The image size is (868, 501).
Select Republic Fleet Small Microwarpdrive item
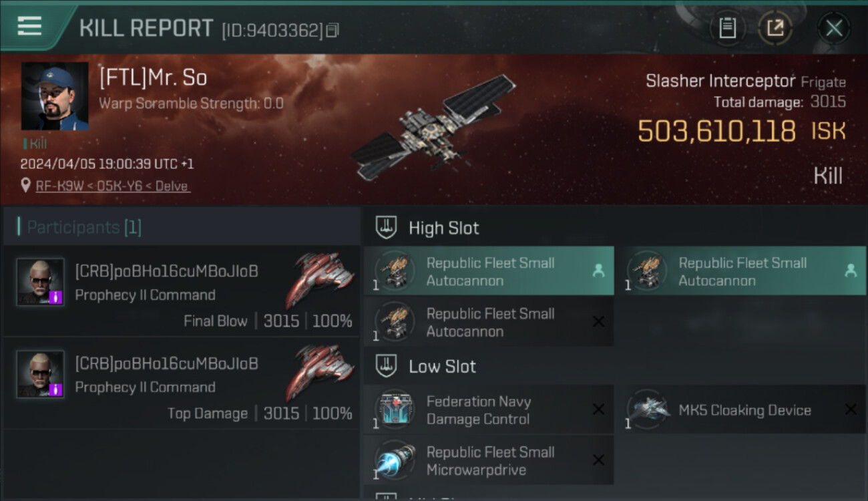tap(489, 461)
